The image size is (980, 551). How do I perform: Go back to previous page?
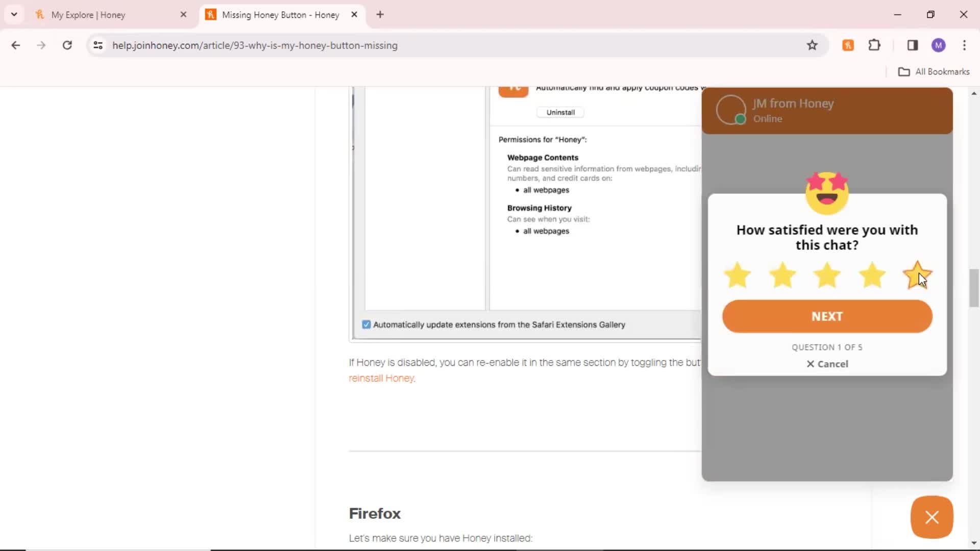(16, 45)
